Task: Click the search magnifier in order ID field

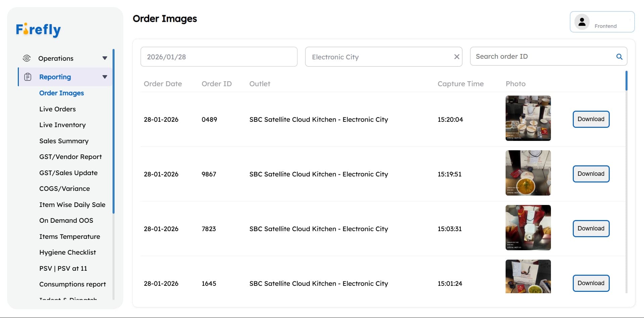Action: [x=619, y=57]
